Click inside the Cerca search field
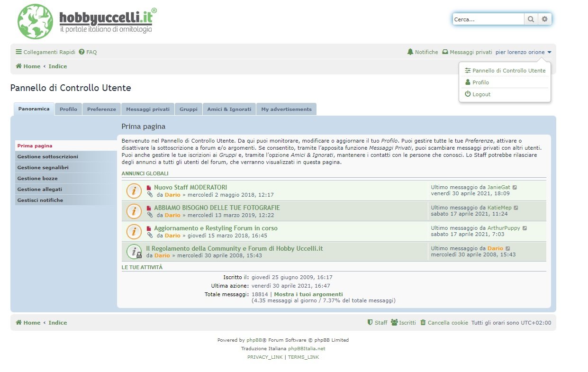Viewport: 588px width, 372px height. pos(488,19)
